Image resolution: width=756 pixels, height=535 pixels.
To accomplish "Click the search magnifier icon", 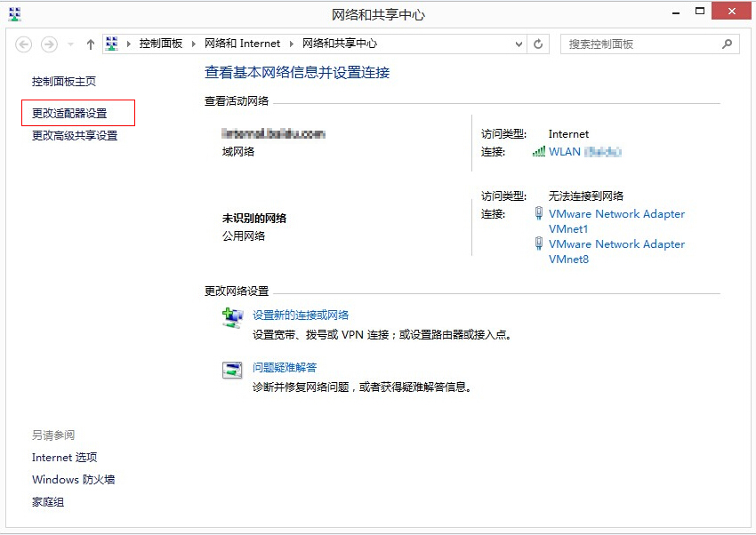I will (727, 43).
